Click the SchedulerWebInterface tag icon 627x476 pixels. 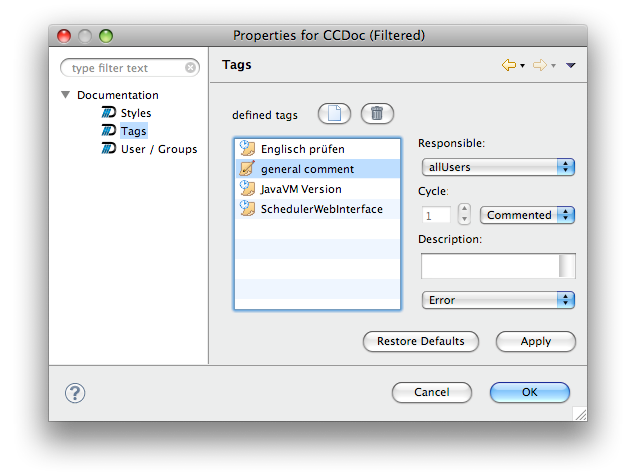[248, 208]
